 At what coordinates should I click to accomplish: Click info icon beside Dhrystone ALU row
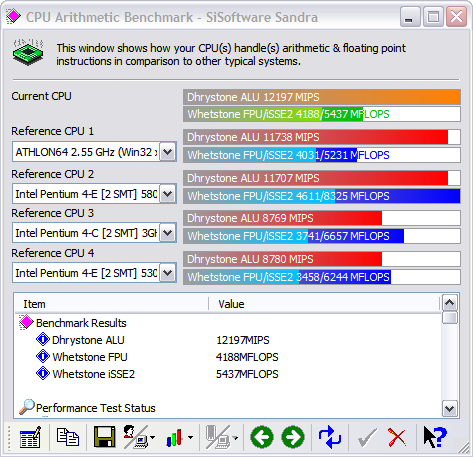click(x=43, y=340)
